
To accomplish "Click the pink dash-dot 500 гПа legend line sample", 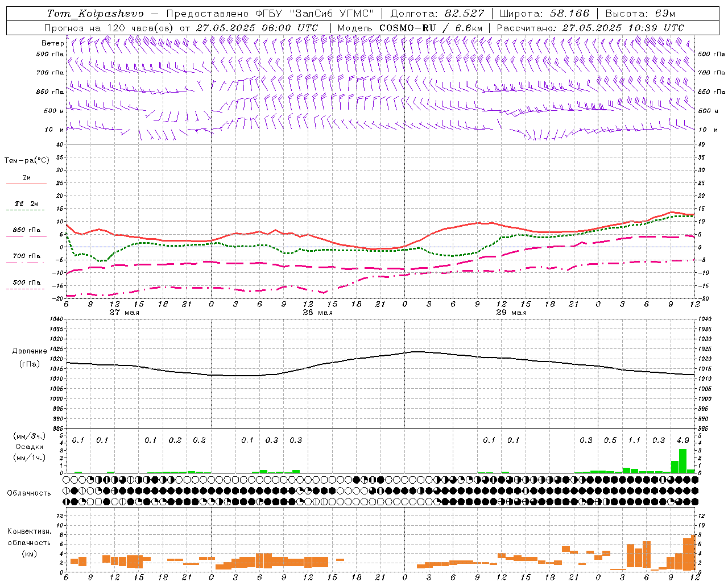I will (25, 289).
